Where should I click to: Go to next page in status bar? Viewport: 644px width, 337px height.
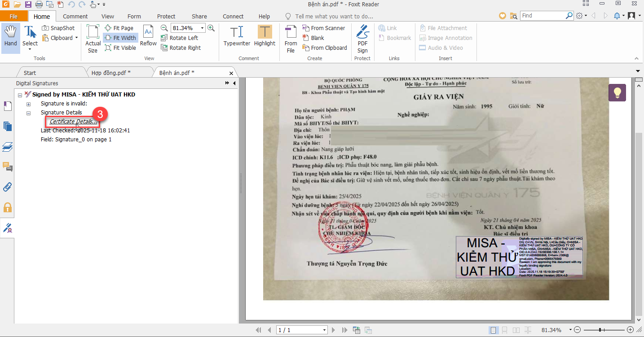pyautogui.click(x=333, y=330)
